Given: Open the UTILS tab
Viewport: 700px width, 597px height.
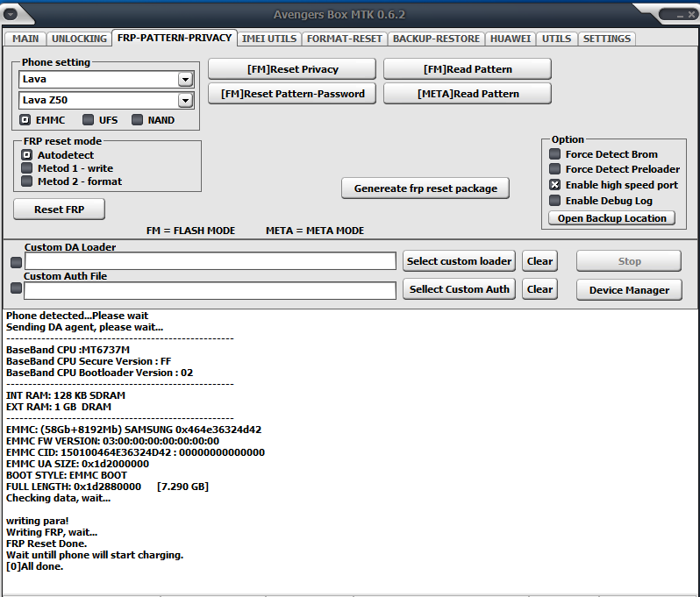Looking at the screenshot, I should pyautogui.click(x=556, y=39).
